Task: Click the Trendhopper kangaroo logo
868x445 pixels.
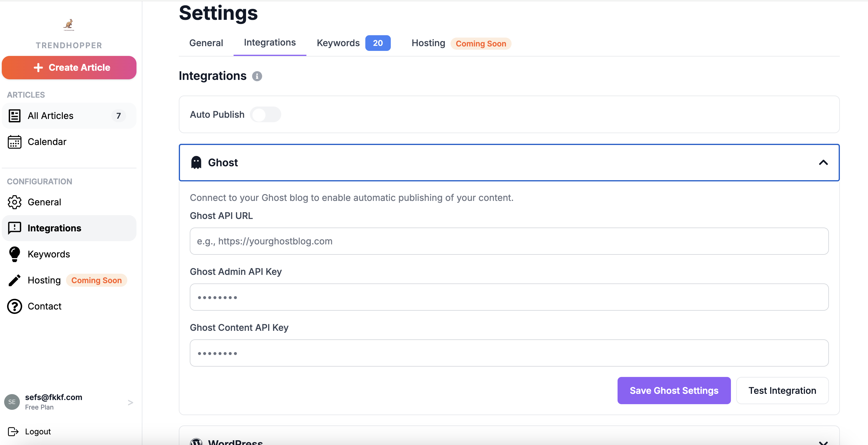Action: pyautogui.click(x=69, y=25)
